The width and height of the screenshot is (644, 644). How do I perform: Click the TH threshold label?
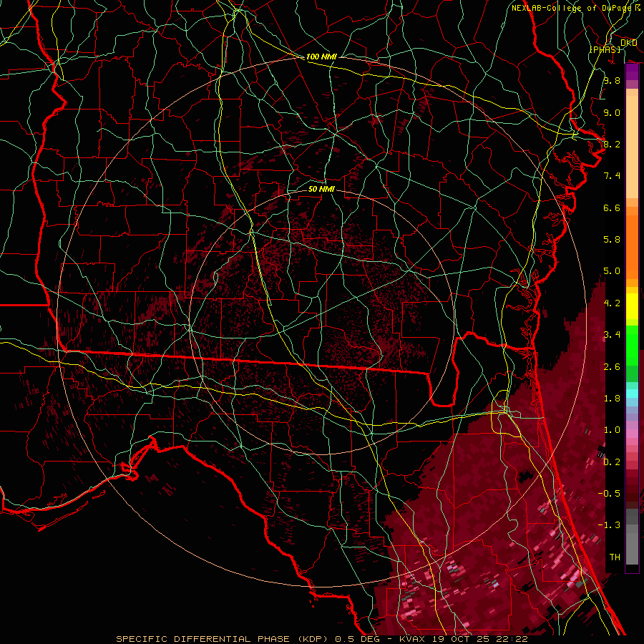[x=615, y=557]
